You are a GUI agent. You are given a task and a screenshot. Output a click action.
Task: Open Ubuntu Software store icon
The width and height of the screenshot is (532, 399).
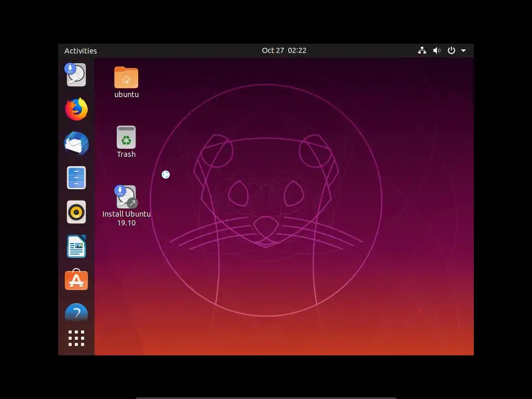(x=76, y=280)
